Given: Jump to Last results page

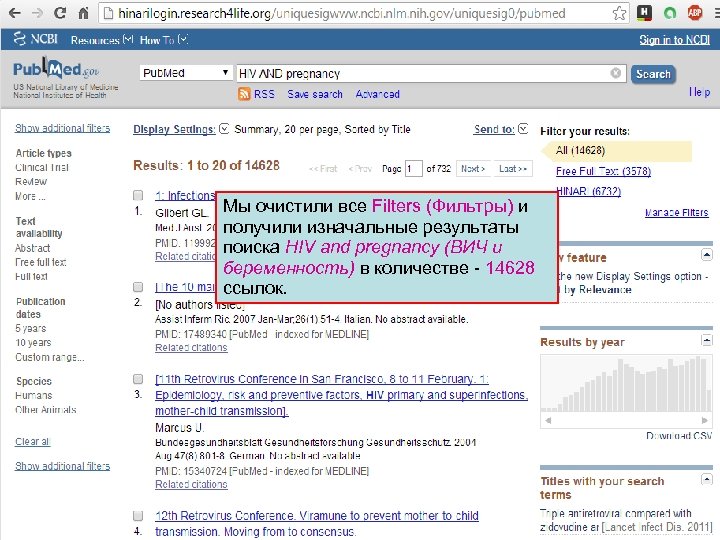Looking at the screenshot, I should point(512,169).
